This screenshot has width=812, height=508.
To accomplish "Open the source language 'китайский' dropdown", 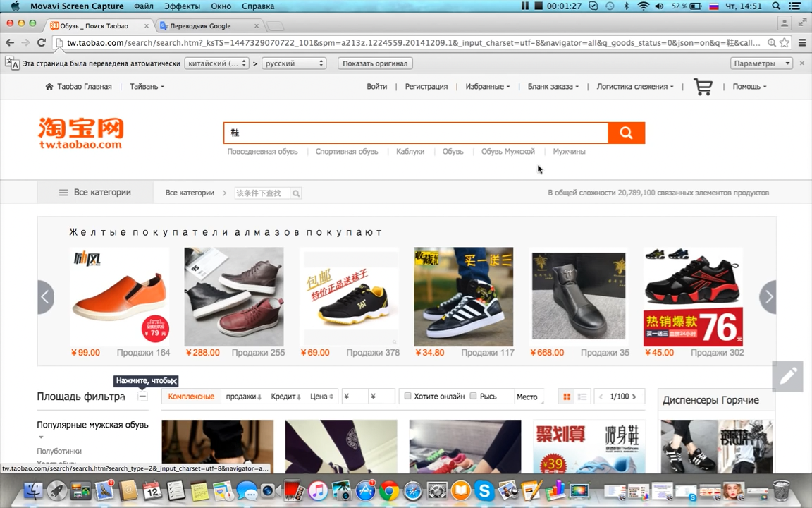I will click(x=217, y=64).
